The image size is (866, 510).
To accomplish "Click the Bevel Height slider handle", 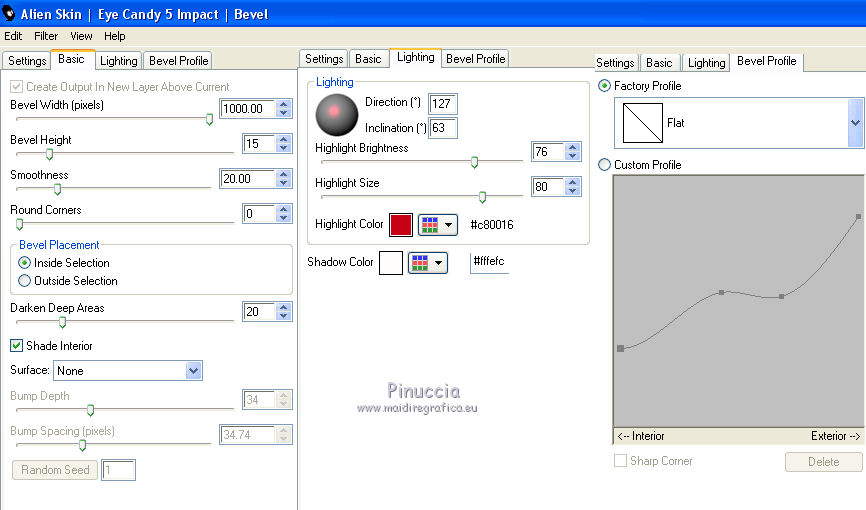I will click(50, 154).
